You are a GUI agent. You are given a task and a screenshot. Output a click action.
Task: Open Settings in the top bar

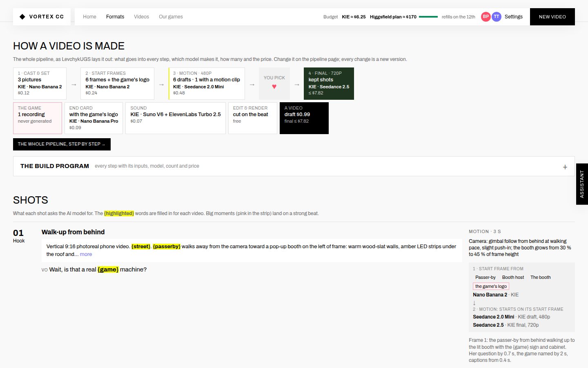[x=513, y=17]
